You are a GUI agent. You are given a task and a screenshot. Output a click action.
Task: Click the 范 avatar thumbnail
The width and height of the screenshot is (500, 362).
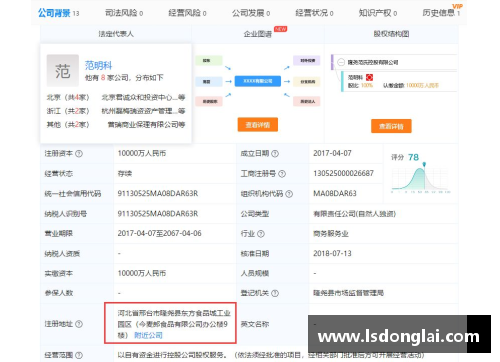[63, 71]
